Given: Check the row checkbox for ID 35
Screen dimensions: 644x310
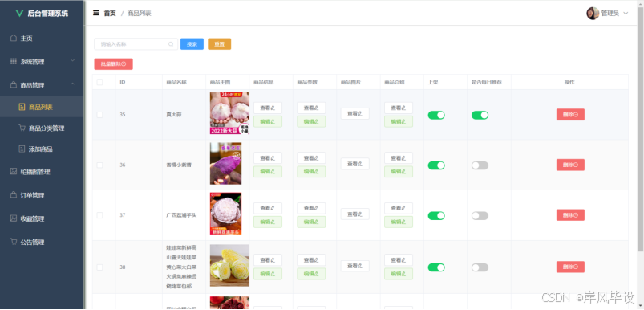Looking at the screenshot, I should click(x=99, y=115).
